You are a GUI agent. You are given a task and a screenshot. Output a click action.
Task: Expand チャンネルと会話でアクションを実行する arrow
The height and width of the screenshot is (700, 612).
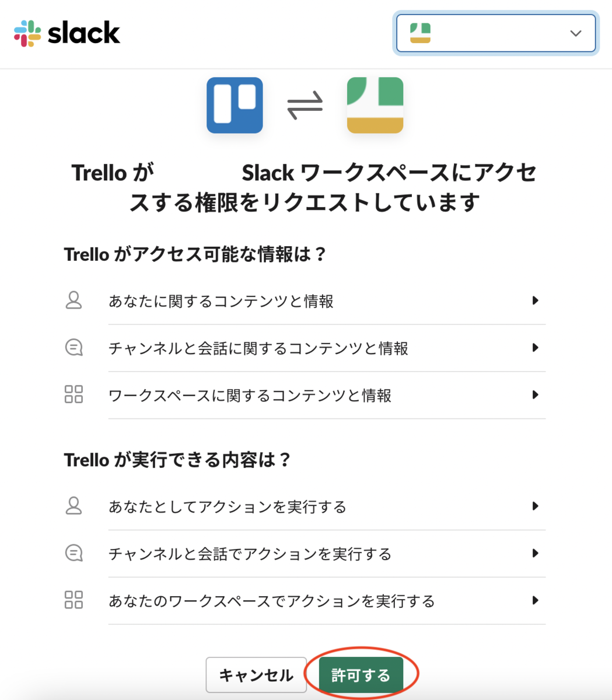535,553
